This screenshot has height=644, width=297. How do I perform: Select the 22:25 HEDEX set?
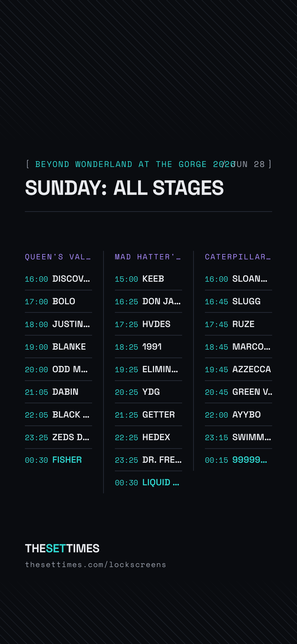point(148,437)
